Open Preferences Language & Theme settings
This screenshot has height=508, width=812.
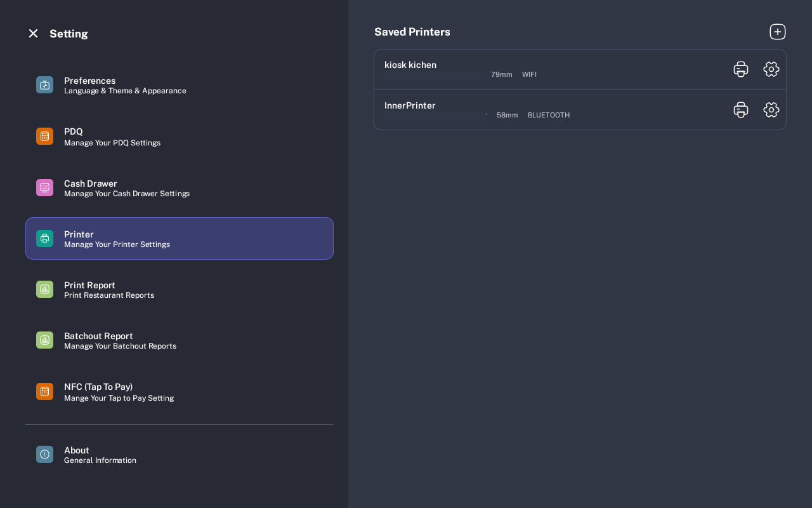pyautogui.click(x=180, y=85)
